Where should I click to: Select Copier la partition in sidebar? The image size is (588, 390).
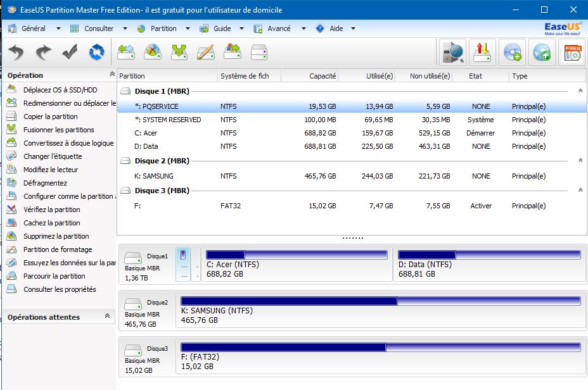(50, 116)
